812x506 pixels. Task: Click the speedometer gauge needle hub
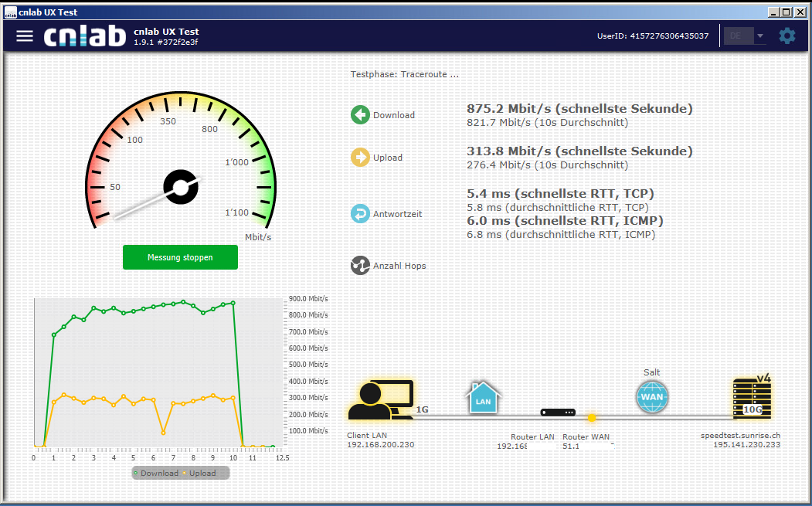pyautogui.click(x=181, y=187)
